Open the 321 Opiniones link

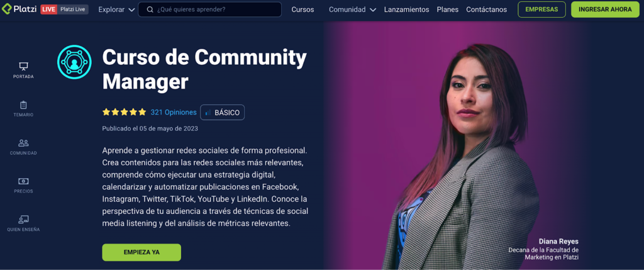pos(174,112)
